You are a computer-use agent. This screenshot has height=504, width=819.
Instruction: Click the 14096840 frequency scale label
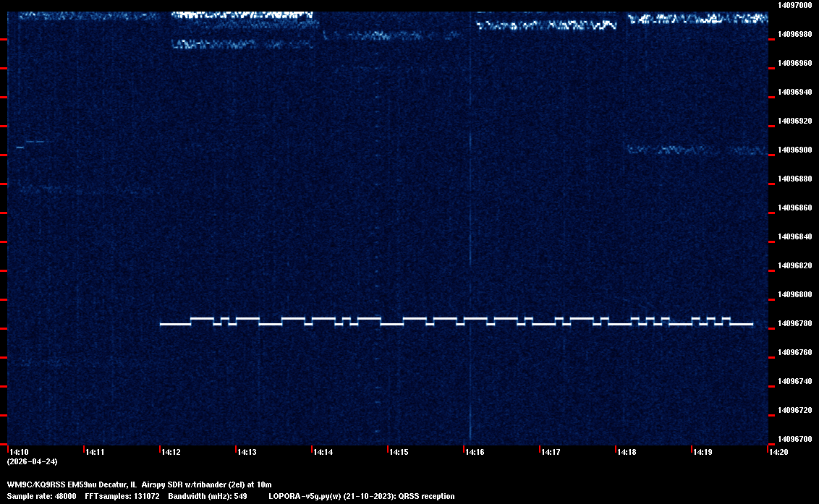[794, 236]
